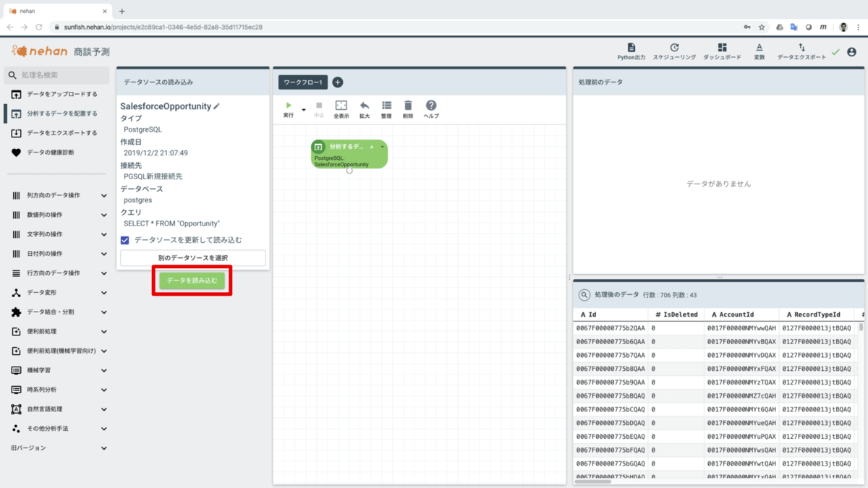Click the nehan logo
868x488 pixels.
coord(39,51)
